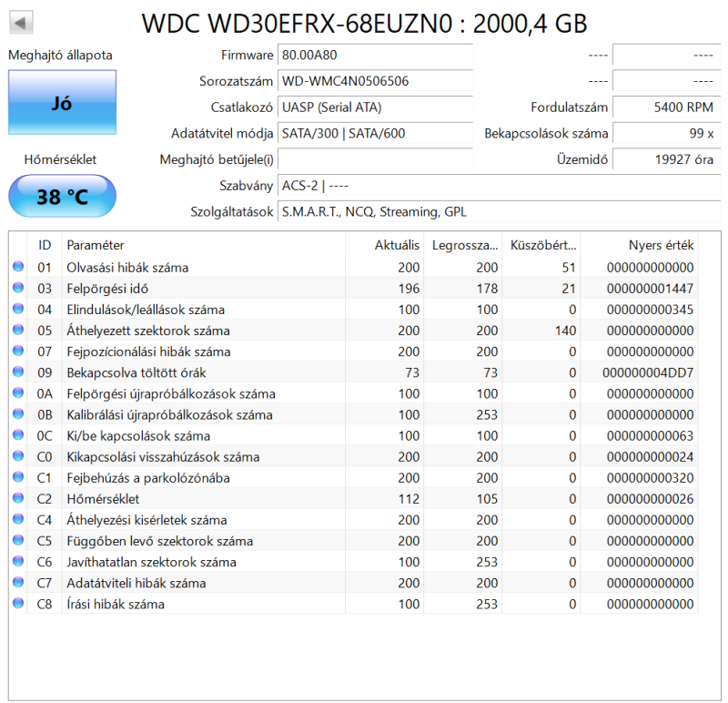Click the Jó drive health status button
This screenshot has width=728, height=703.
(62, 102)
